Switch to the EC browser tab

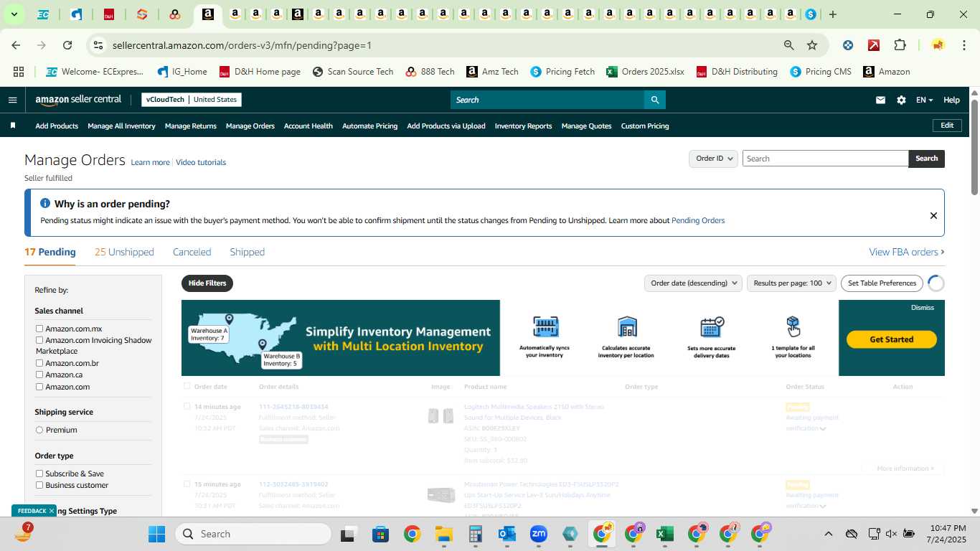point(43,14)
